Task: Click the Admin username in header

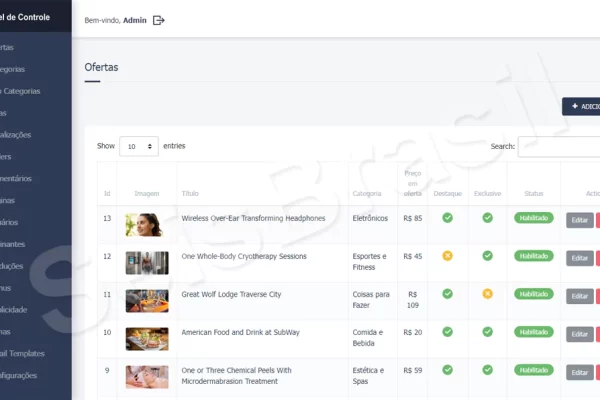Action: 135,20
